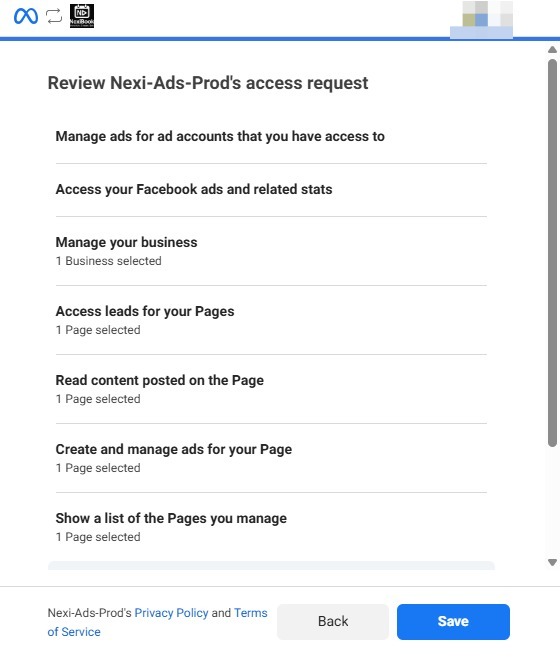Select Access your Facebook ads and stats
560x664 pixels.
pos(271,189)
